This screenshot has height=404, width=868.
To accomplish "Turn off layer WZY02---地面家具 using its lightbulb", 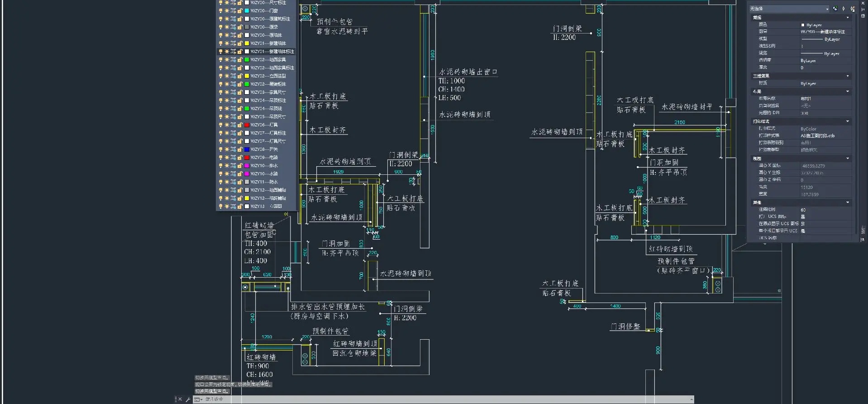I will click(x=221, y=60).
